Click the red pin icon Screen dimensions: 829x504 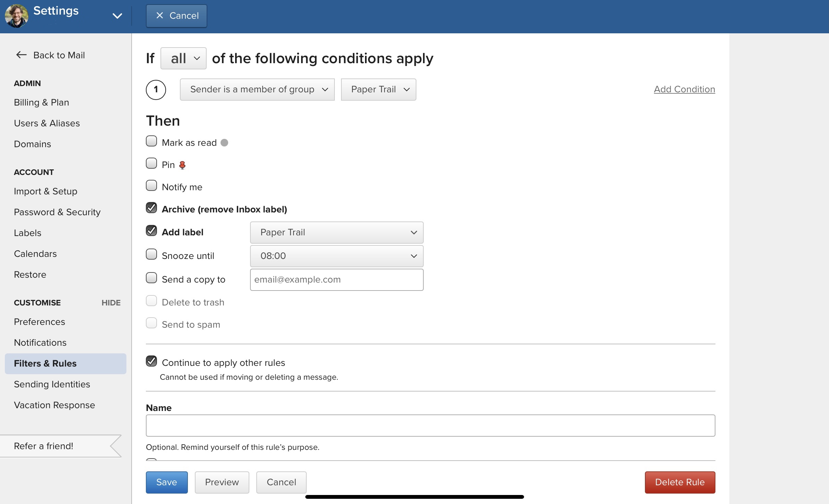182,165
